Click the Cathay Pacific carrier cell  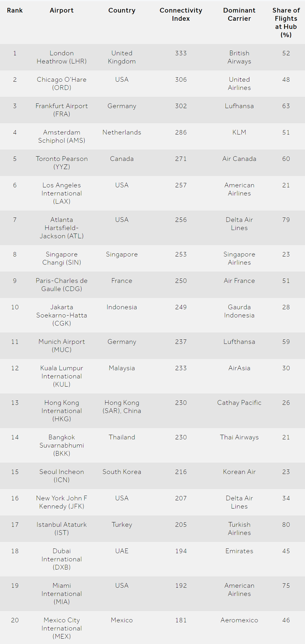click(x=239, y=403)
